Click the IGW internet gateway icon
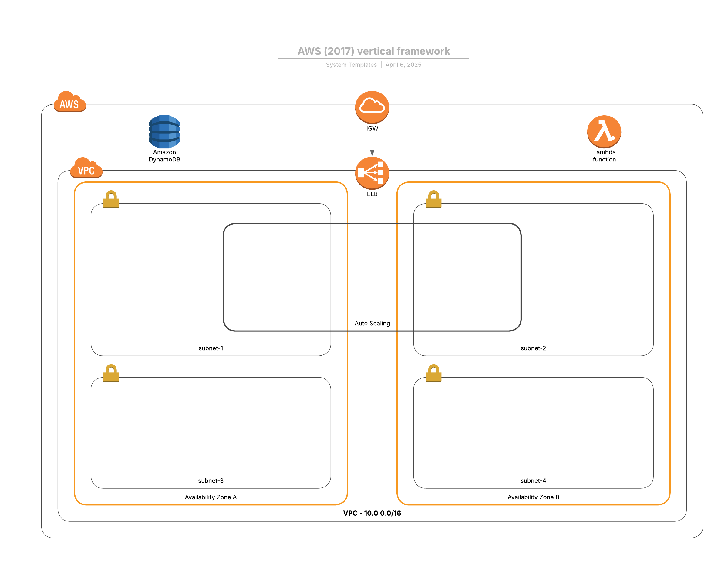Viewport: 728px width, 563px height. point(372,107)
